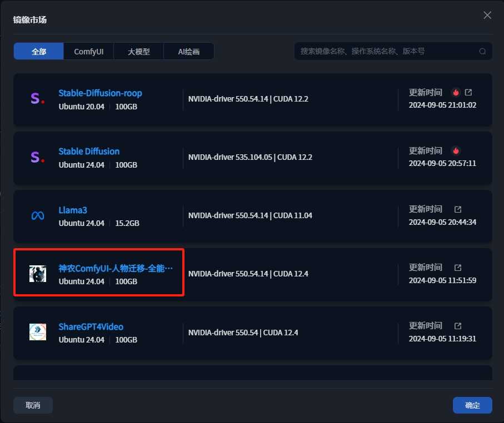504x423 pixels.
Task: Open the ShareGPT4Video image link
Action: pyautogui.click(x=91, y=326)
